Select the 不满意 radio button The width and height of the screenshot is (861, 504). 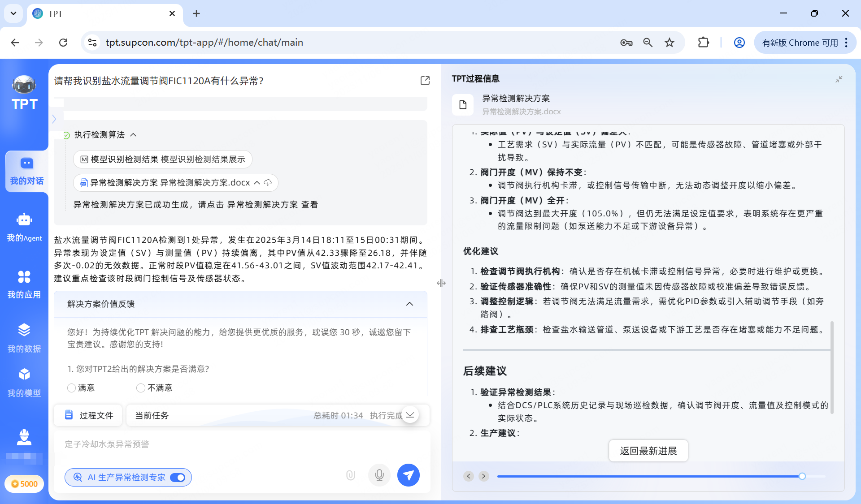coord(140,388)
